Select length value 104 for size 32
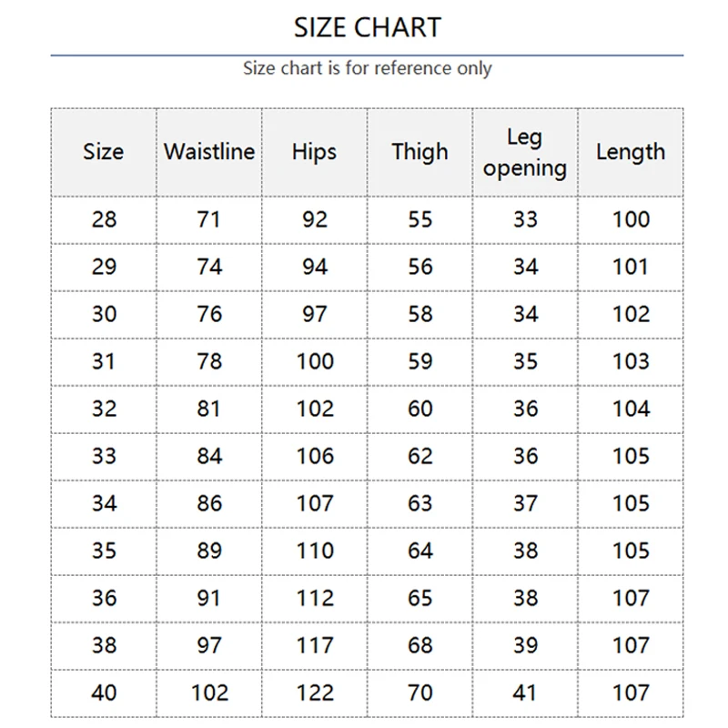The image size is (728, 728). click(x=631, y=409)
